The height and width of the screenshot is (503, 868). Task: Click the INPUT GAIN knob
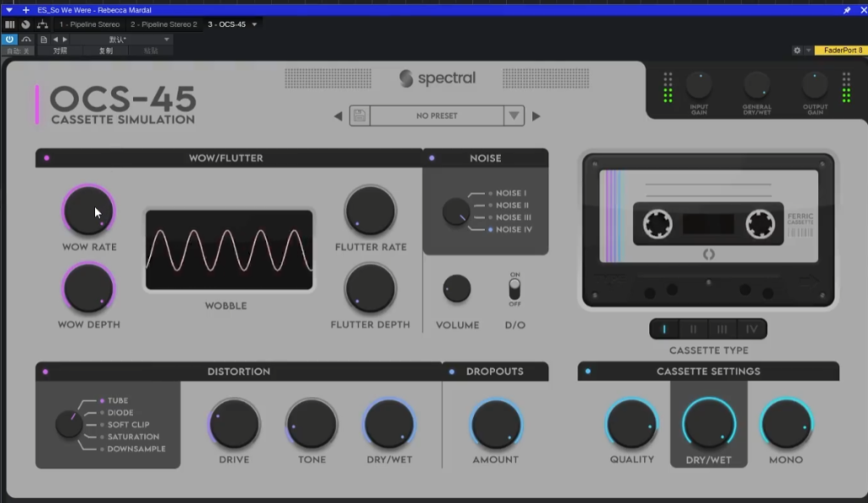pos(699,86)
